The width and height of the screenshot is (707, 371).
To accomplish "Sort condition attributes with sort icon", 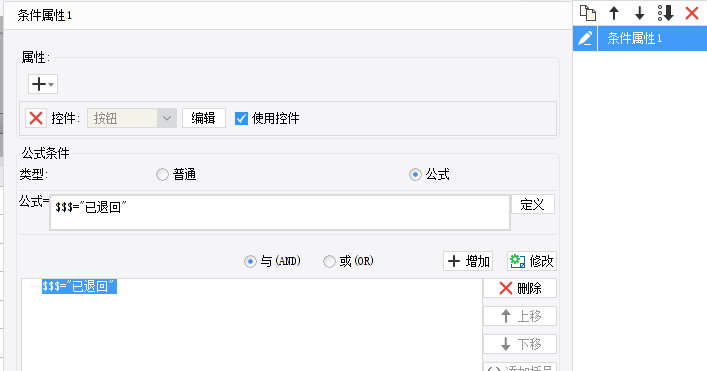I will [666, 13].
